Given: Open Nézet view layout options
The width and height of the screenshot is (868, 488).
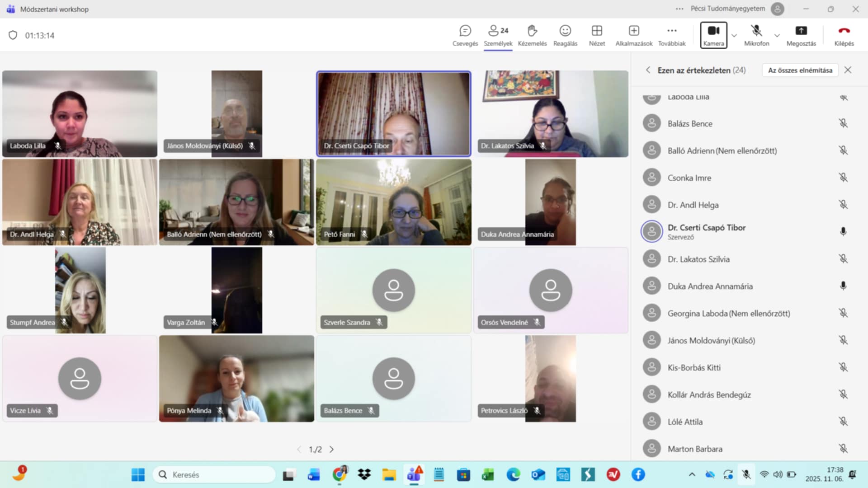Looking at the screenshot, I should point(597,35).
